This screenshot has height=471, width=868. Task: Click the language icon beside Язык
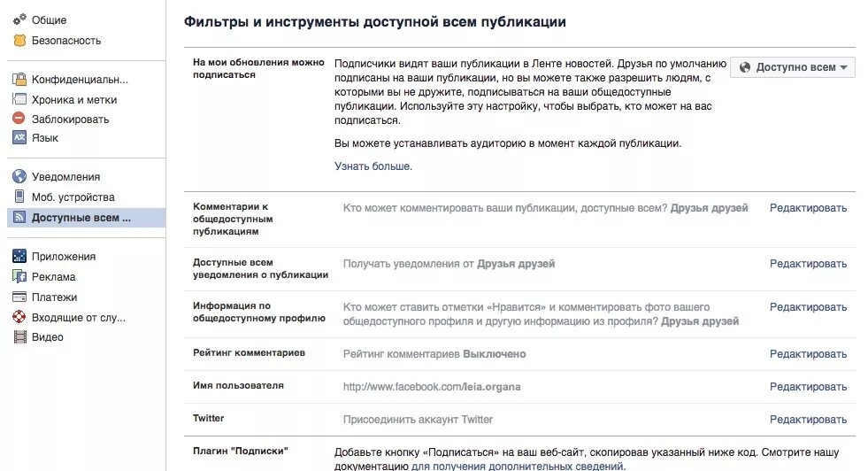tap(19, 137)
